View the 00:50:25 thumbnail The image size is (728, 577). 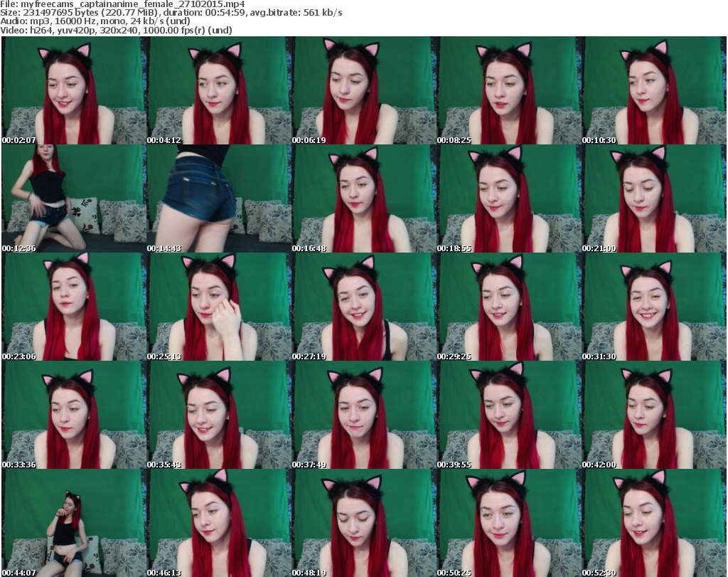pos(509,523)
